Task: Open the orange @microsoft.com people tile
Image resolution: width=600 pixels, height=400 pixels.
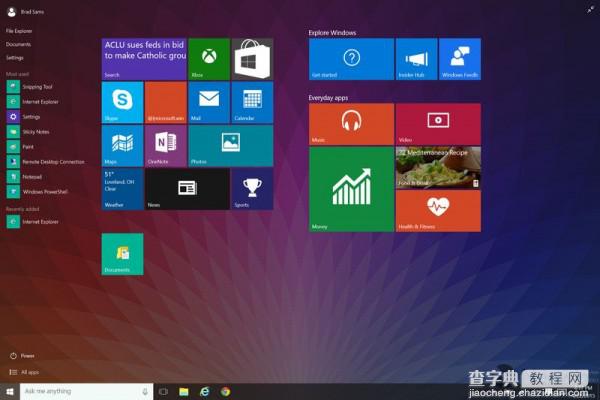Action: pos(166,102)
